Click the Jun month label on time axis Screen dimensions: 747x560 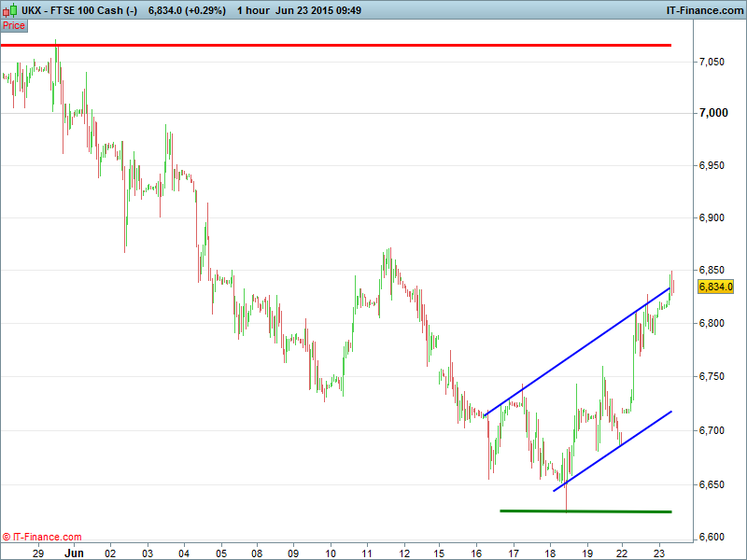tap(74, 553)
